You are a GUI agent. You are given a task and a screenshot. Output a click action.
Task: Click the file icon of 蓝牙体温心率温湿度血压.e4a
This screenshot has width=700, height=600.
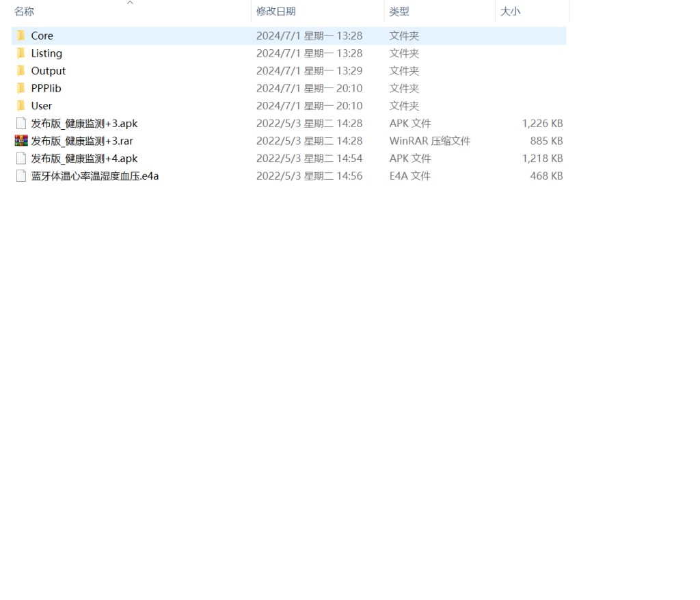pyautogui.click(x=21, y=176)
